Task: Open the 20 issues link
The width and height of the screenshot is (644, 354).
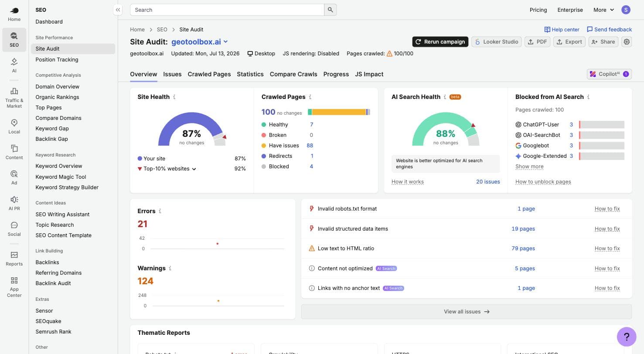Action: (488, 182)
